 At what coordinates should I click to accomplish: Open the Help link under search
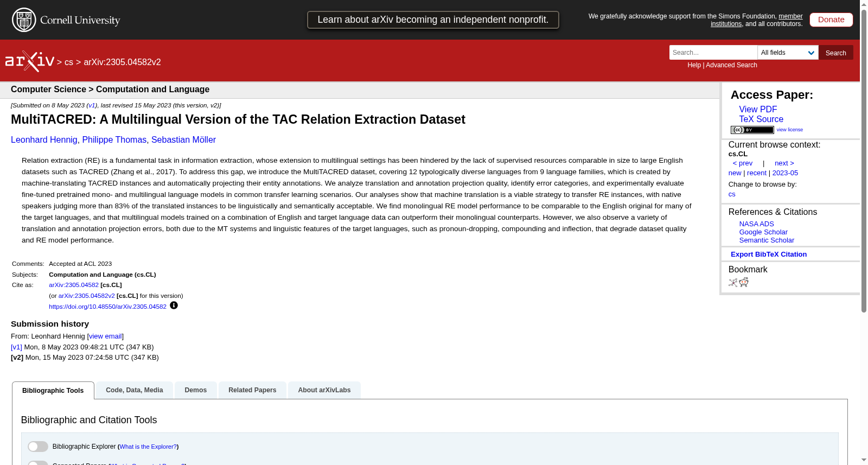[x=694, y=65]
